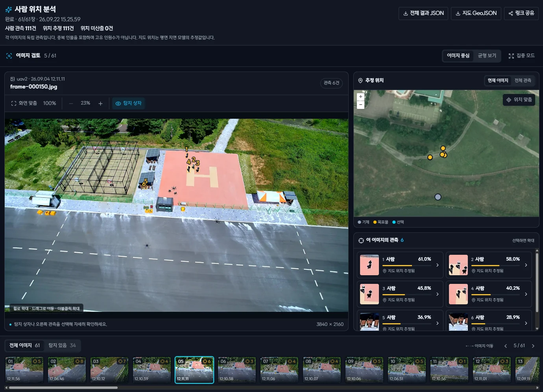This screenshot has width=543, height=392.
Task: Expand observation 6 사람 28.9%
Action: (489, 320)
